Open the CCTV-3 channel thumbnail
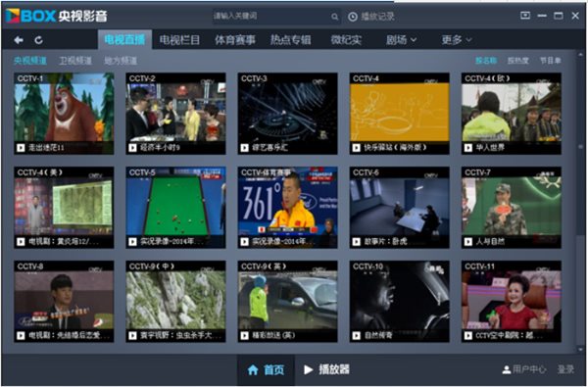The height and width of the screenshot is (387, 588). coord(287,114)
